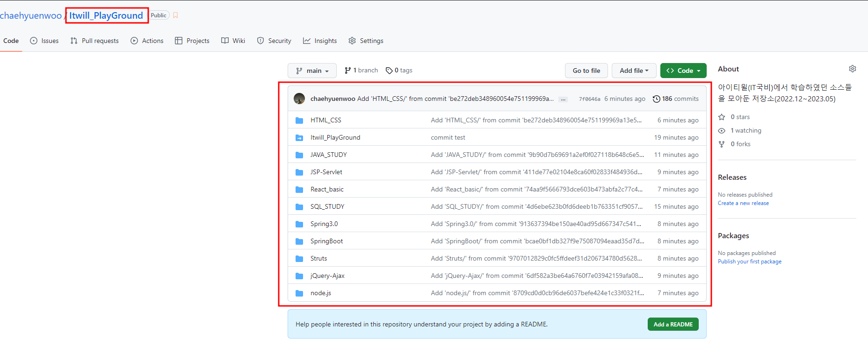The image size is (868, 354).
Task: Open the Spring3.0 folder name link
Action: [324, 224]
